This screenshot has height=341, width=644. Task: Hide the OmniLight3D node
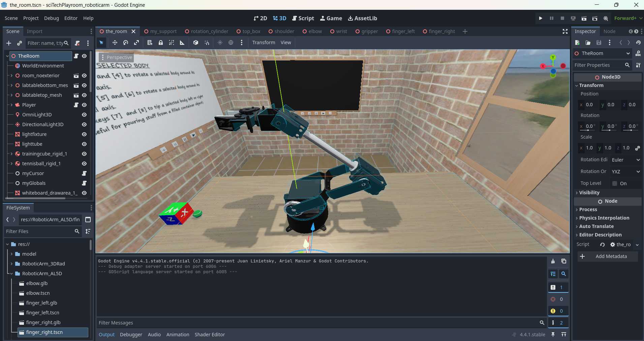[x=84, y=115]
